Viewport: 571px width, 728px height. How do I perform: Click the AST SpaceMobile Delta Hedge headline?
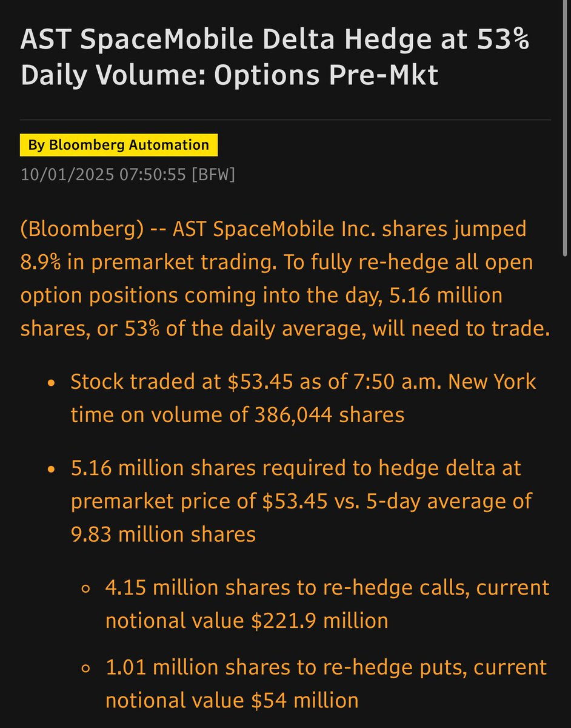pyautogui.click(x=275, y=58)
